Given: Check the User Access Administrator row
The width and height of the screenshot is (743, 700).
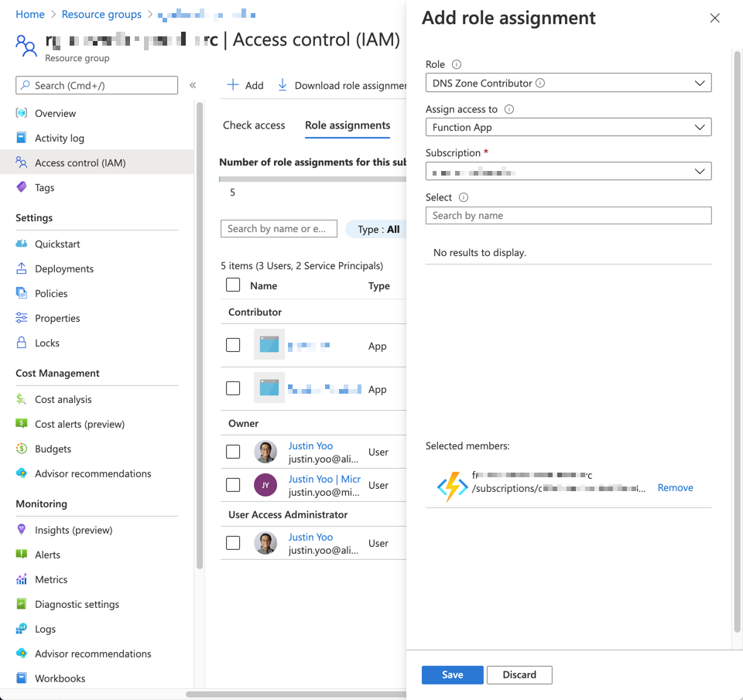Looking at the screenshot, I should [233, 542].
